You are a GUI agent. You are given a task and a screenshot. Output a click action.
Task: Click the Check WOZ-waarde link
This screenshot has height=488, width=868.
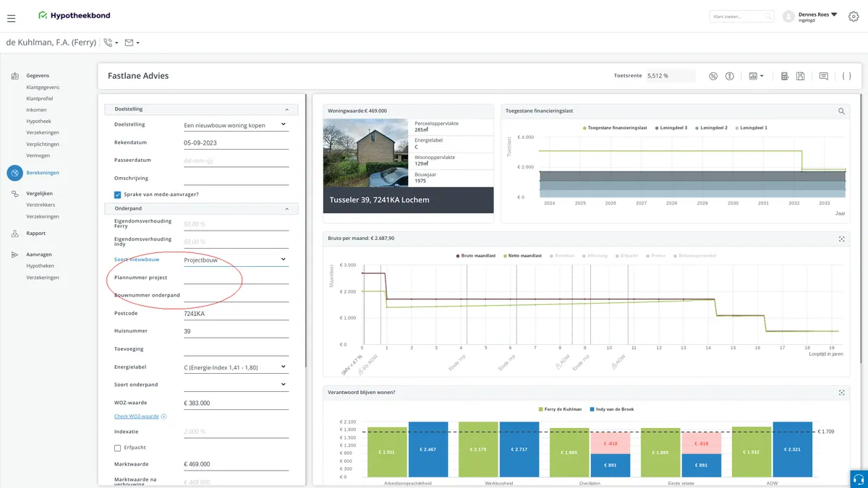tap(137, 416)
